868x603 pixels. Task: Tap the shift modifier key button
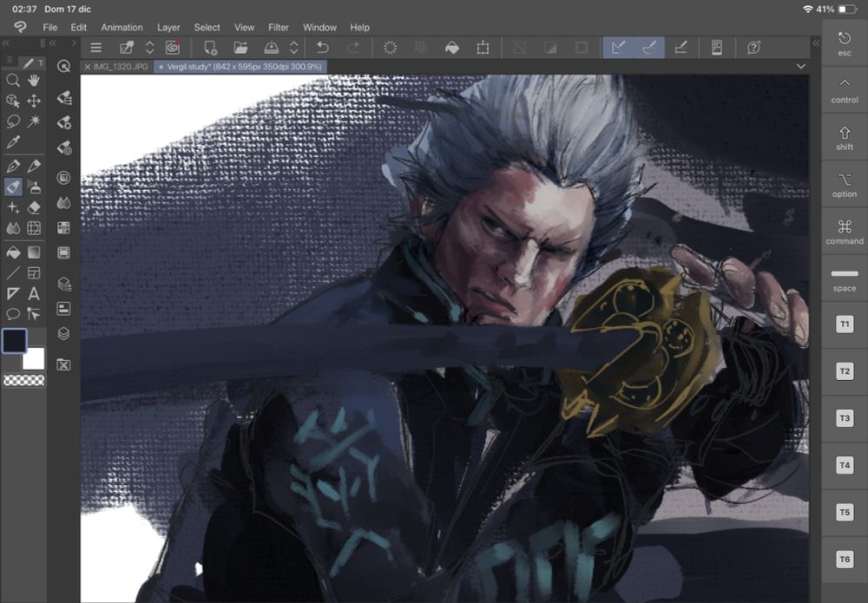click(x=845, y=138)
